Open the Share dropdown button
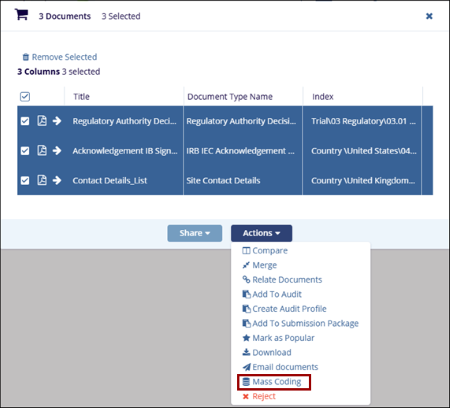Image resolution: width=450 pixels, height=408 pixels. point(195,233)
